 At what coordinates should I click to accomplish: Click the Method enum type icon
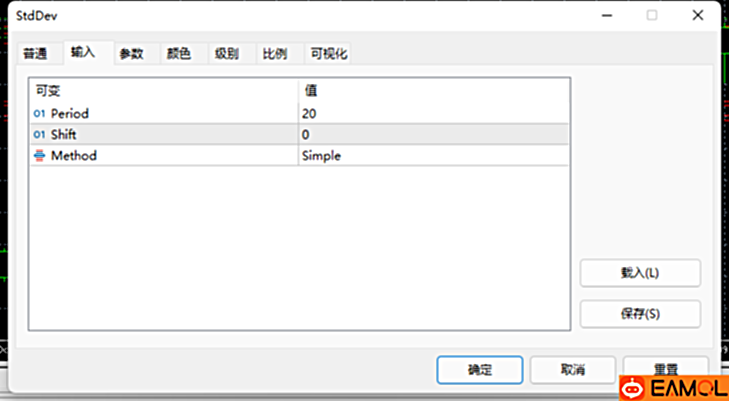tap(40, 156)
